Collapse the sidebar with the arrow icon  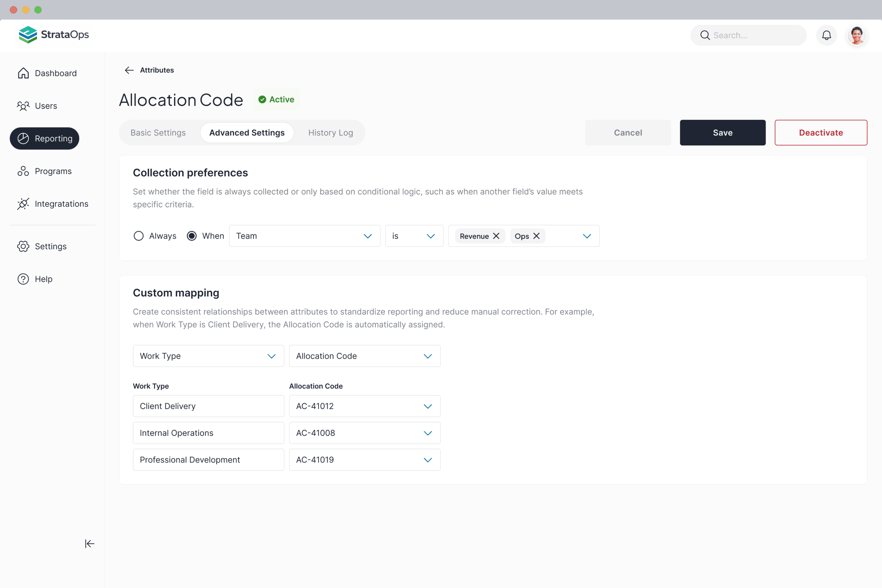(x=89, y=543)
